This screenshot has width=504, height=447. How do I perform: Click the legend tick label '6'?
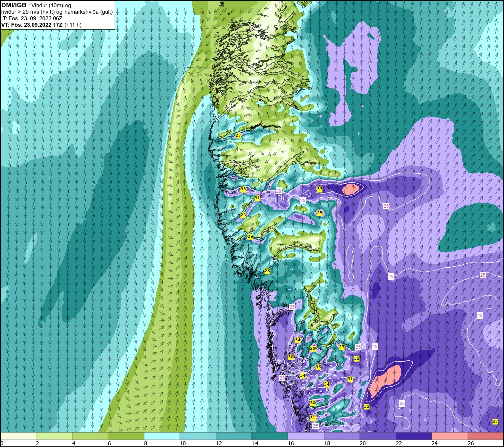tap(109, 444)
